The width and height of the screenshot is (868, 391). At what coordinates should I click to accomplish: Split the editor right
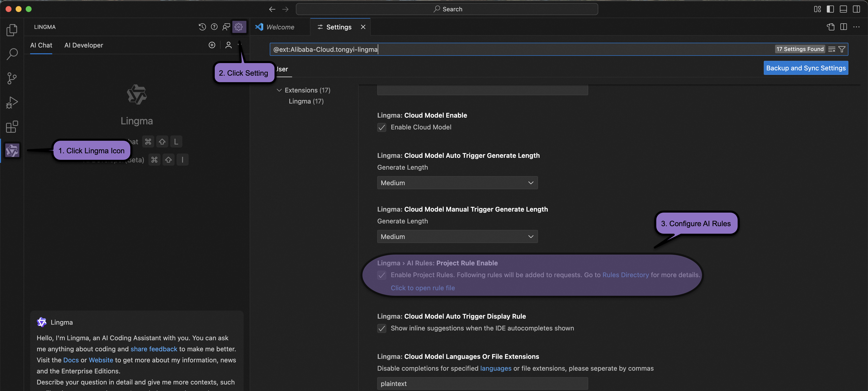844,27
